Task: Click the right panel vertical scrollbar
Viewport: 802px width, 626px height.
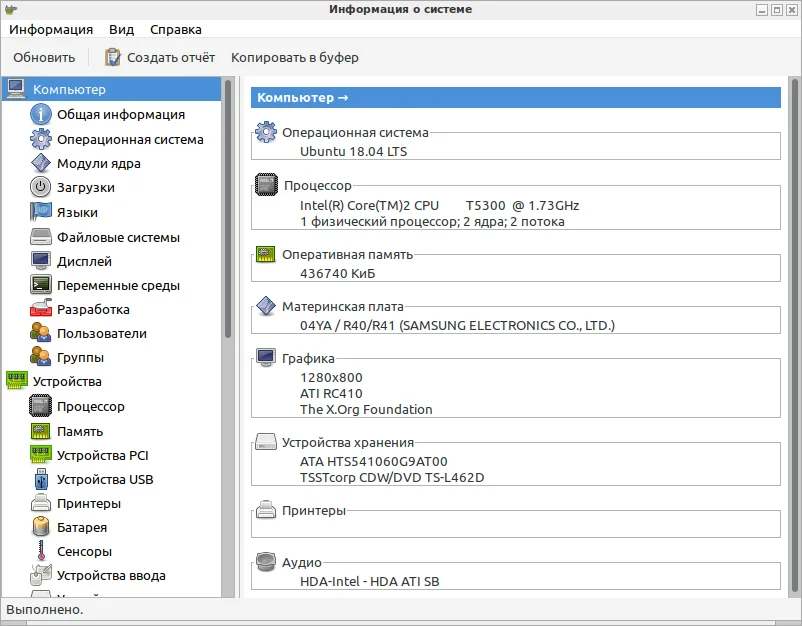Action: pos(795,334)
